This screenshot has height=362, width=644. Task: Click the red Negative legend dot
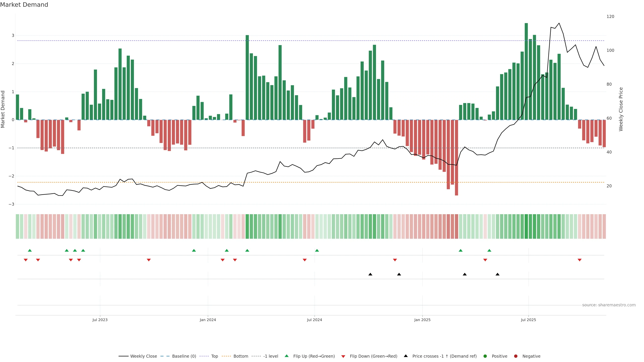point(516,356)
